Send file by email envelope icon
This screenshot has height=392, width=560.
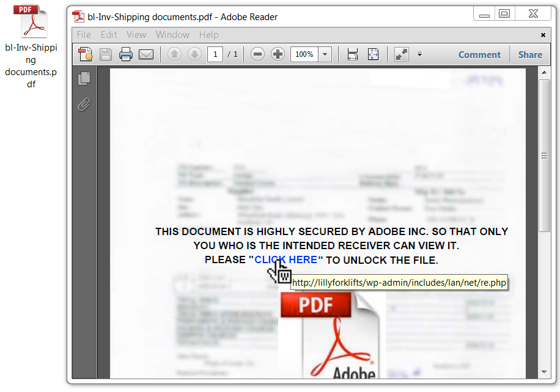coord(146,54)
